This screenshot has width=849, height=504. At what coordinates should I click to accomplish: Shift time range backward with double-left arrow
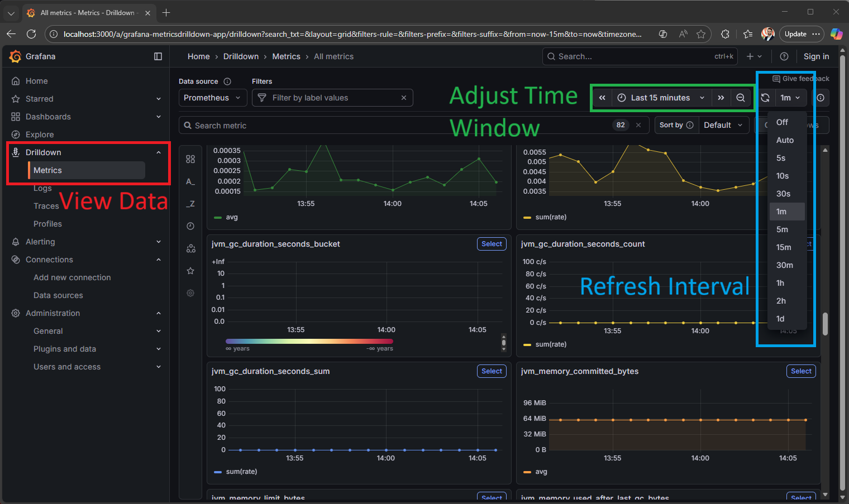tap(602, 98)
